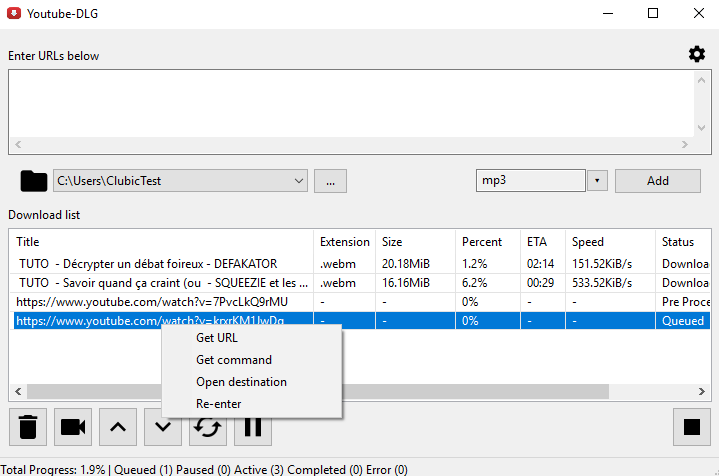Click the reload arrows button

coord(208,431)
